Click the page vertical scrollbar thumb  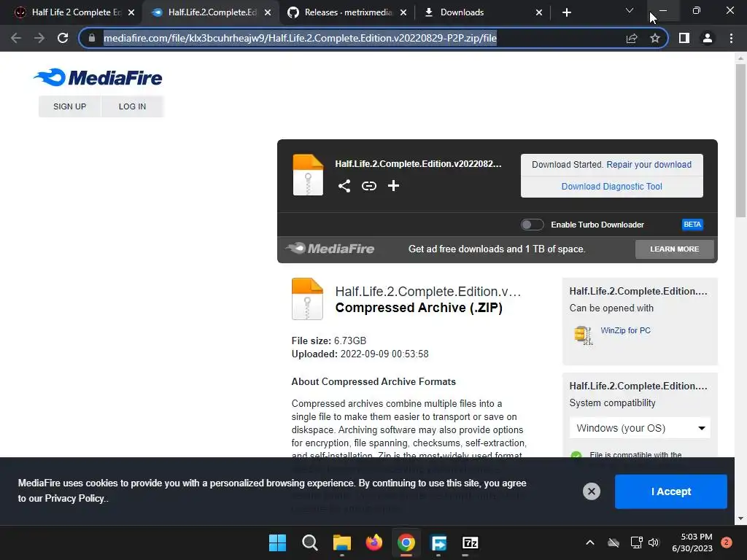click(x=740, y=141)
